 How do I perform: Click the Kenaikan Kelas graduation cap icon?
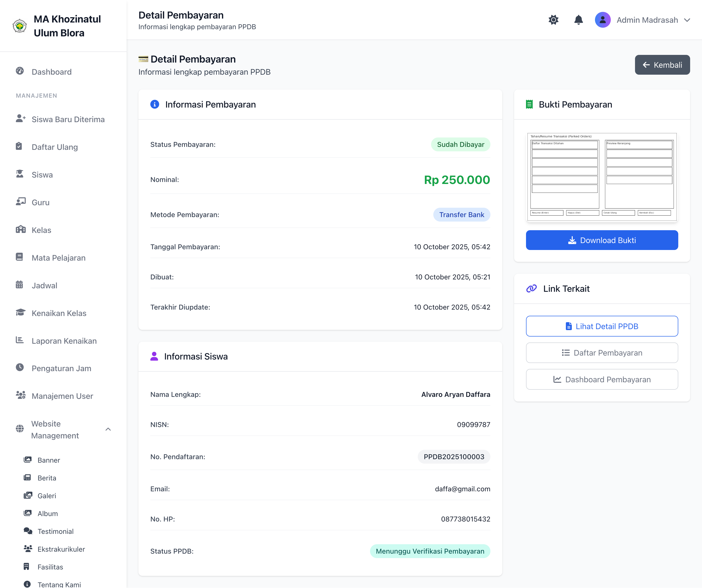point(20,312)
